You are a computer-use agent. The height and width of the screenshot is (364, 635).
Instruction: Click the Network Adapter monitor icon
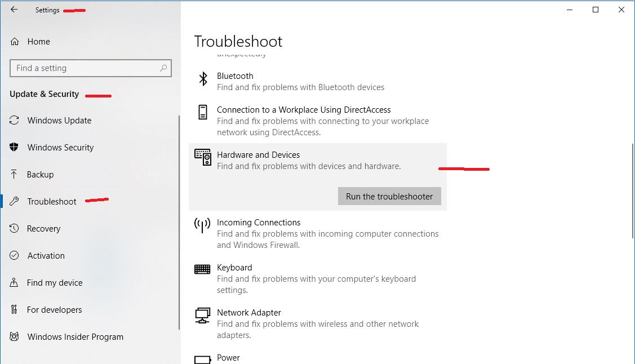202,316
